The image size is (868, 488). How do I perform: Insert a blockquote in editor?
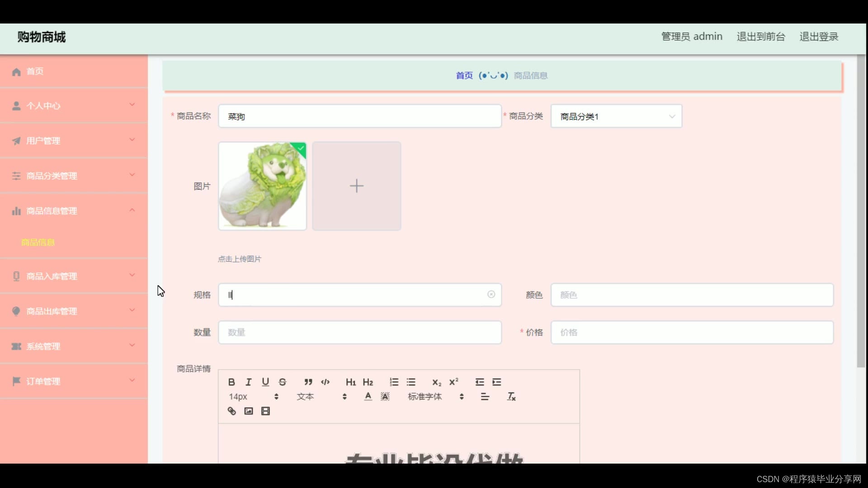pos(308,382)
